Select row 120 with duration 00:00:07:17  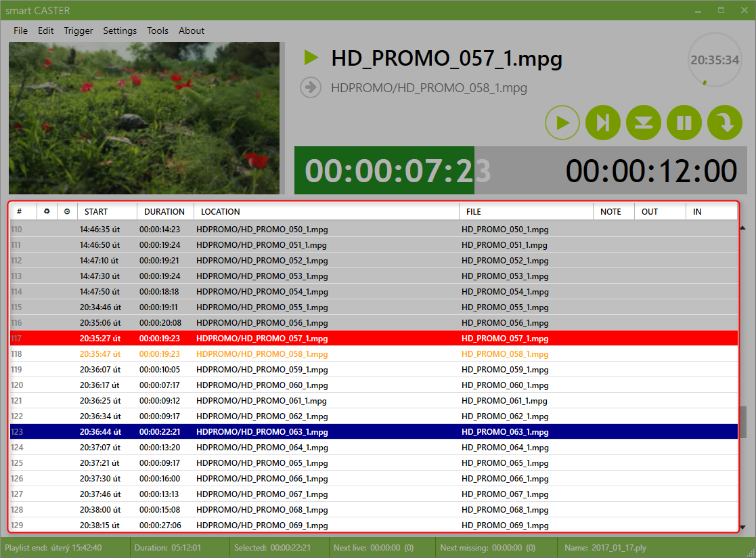click(x=374, y=385)
